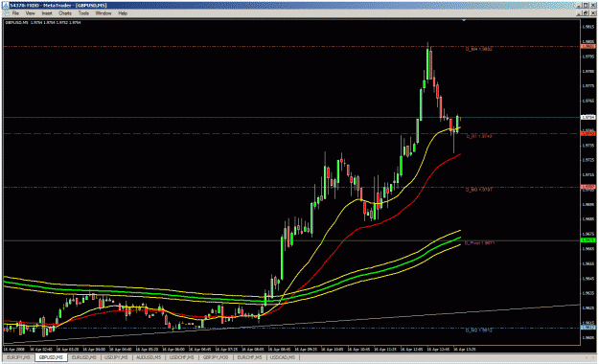Click the D_M4 pivot level label

tap(478, 49)
